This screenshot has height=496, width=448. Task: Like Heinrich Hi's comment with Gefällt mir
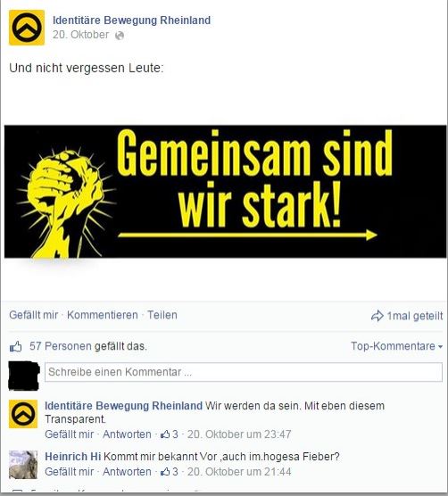[x=70, y=472]
